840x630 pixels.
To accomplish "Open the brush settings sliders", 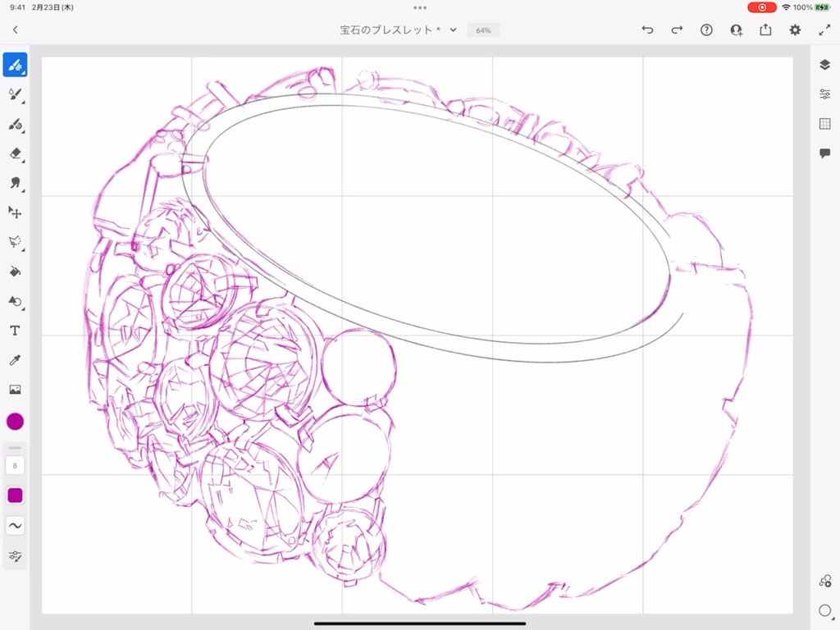I will [x=15, y=556].
